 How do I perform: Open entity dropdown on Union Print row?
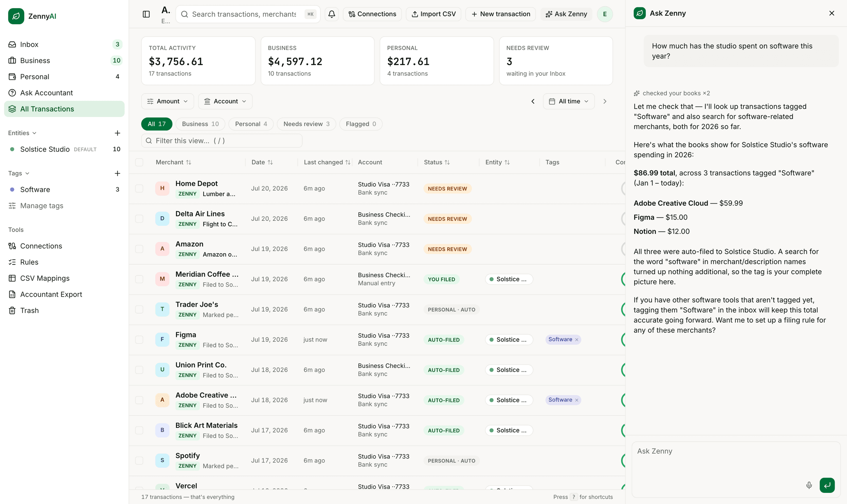pyautogui.click(x=509, y=370)
